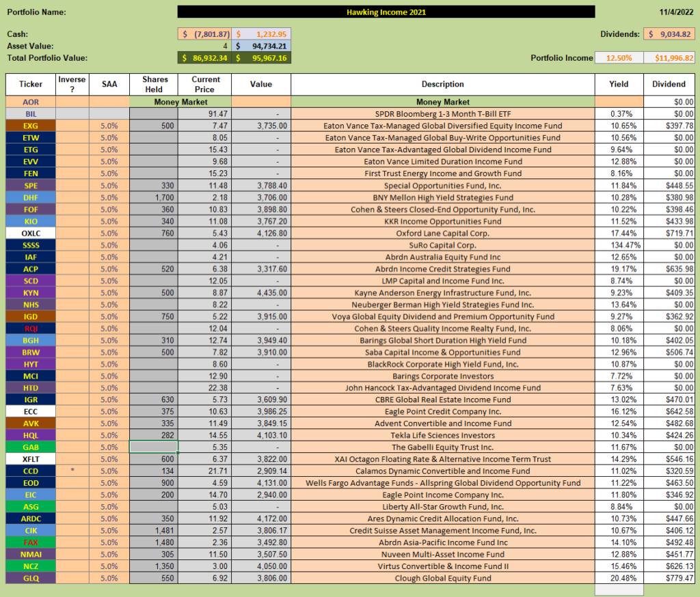
Task: Select the XFLT ticker cell
Action: click(31, 459)
